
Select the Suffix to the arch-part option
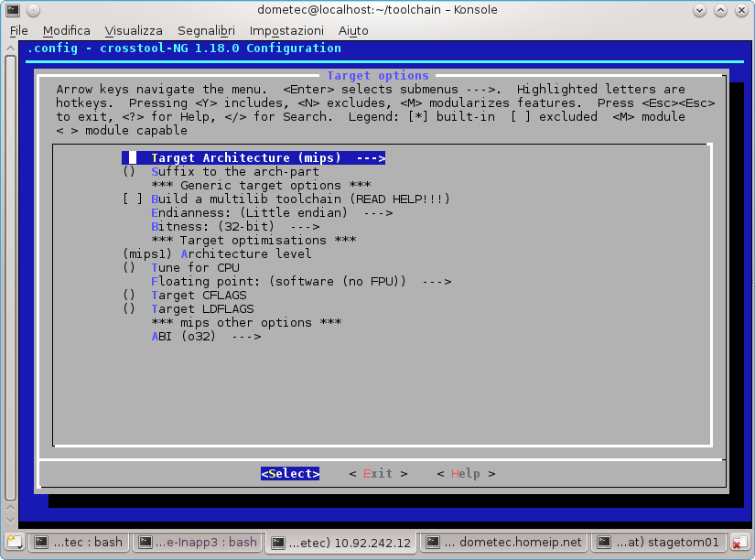[x=234, y=171]
